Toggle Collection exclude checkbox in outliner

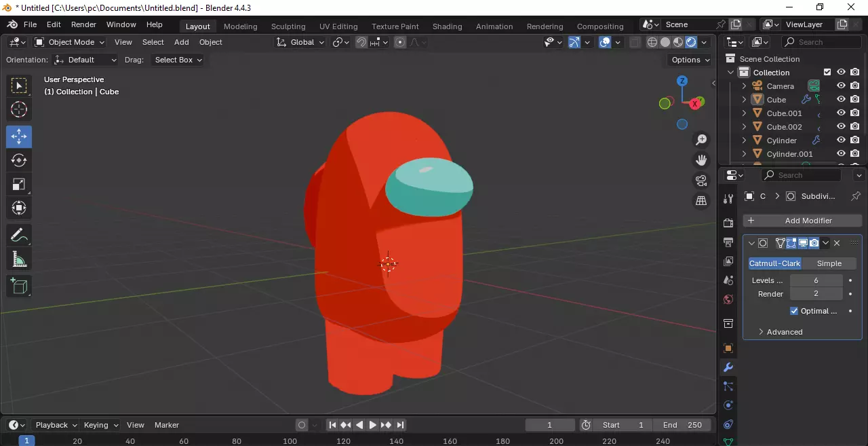pyautogui.click(x=827, y=73)
